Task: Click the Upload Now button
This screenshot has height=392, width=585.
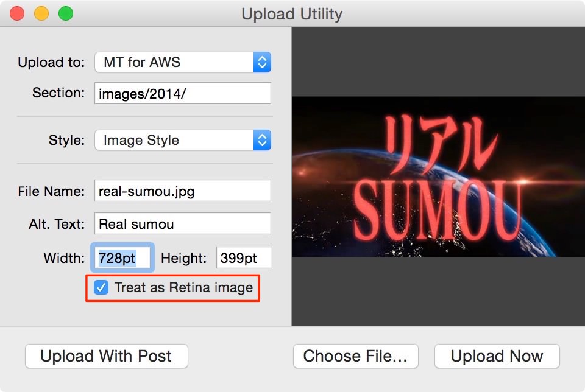Action: pos(497,356)
